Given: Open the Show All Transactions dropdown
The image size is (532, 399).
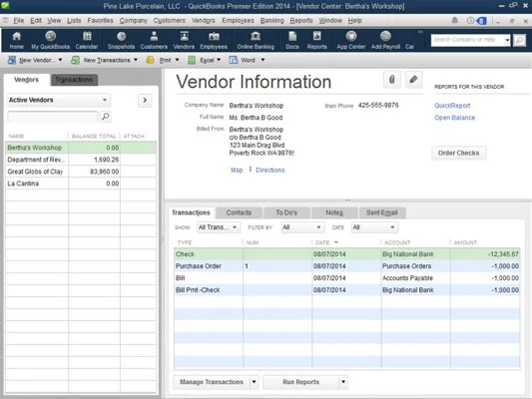Looking at the screenshot, I should tap(219, 227).
